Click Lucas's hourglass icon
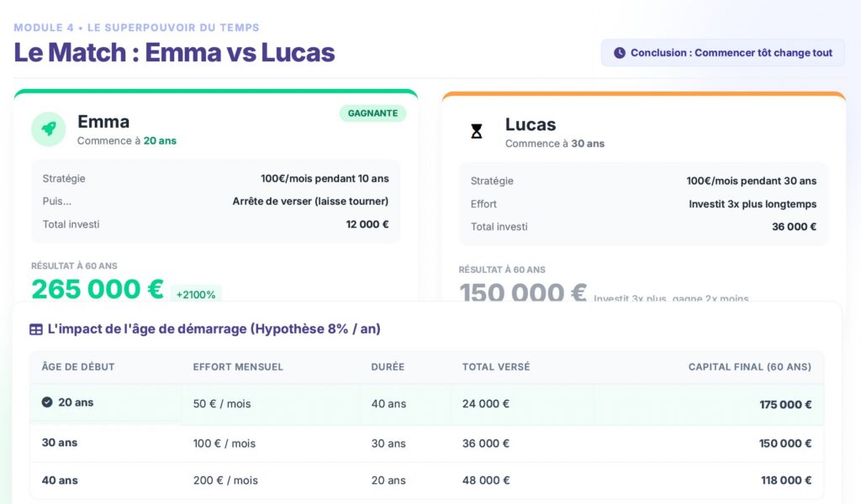The width and height of the screenshot is (861, 504). click(x=477, y=131)
